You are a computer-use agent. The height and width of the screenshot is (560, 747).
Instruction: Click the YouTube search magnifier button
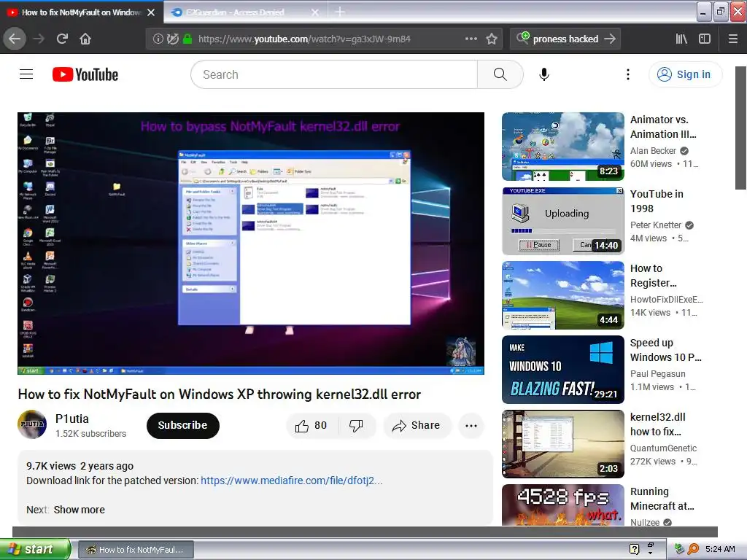pos(500,74)
